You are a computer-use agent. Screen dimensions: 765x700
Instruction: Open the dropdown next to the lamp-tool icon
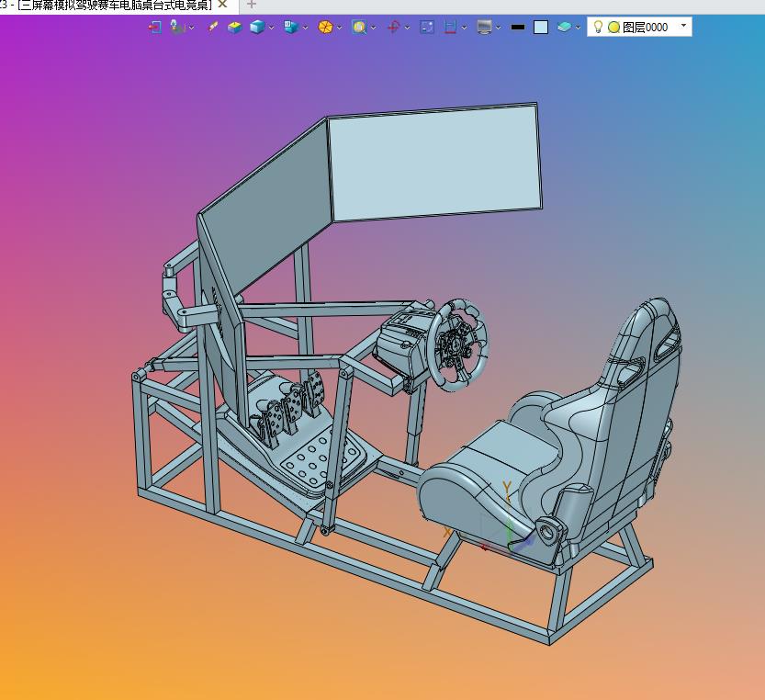click(x=191, y=28)
